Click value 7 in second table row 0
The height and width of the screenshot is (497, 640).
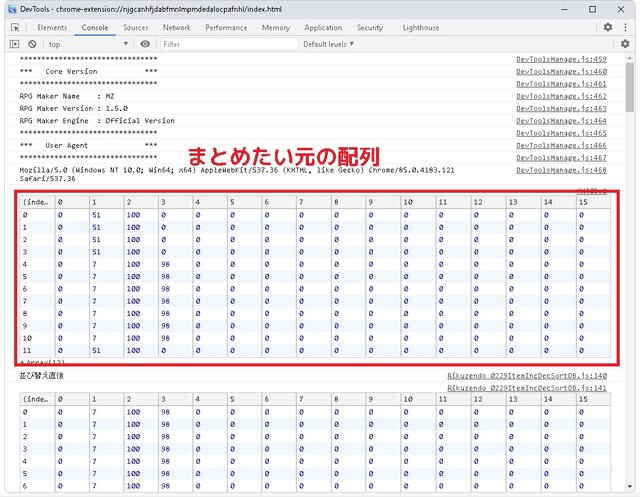pyautogui.click(x=94, y=412)
